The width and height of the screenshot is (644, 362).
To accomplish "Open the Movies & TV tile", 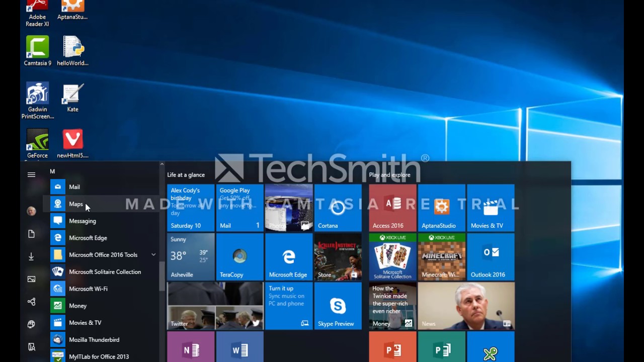I will [491, 208].
